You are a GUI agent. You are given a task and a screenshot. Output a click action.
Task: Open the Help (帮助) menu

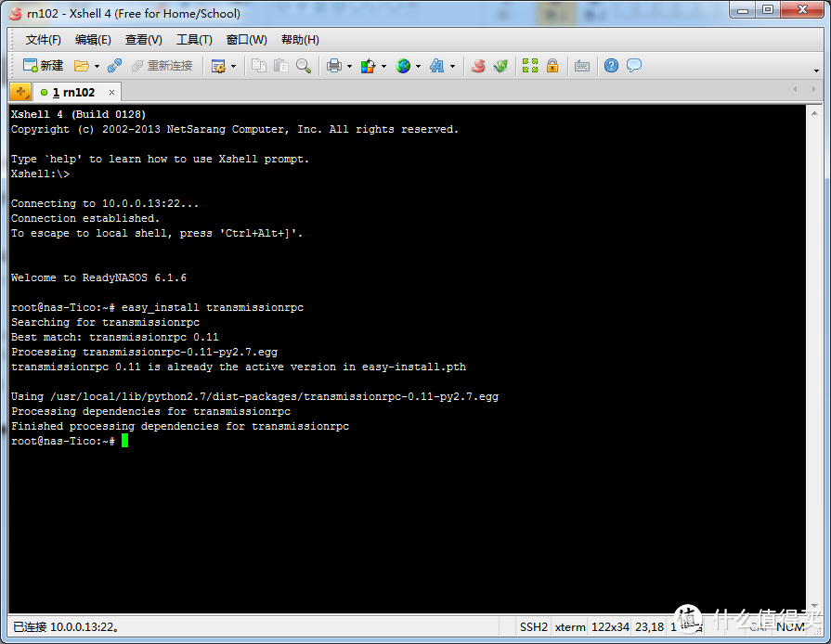300,40
